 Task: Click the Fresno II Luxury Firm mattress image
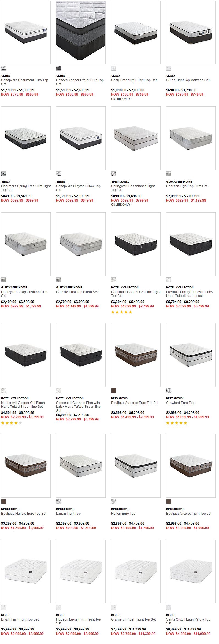coord(191,244)
